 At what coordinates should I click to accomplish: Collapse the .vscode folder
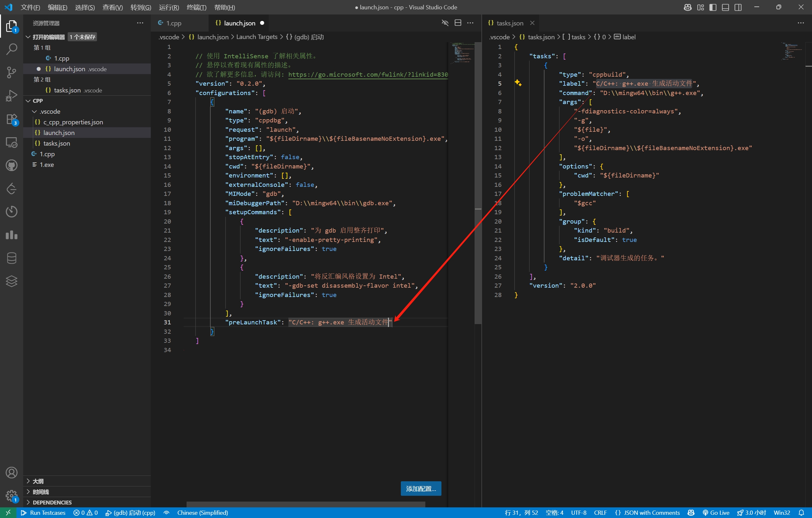pos(34,111)
